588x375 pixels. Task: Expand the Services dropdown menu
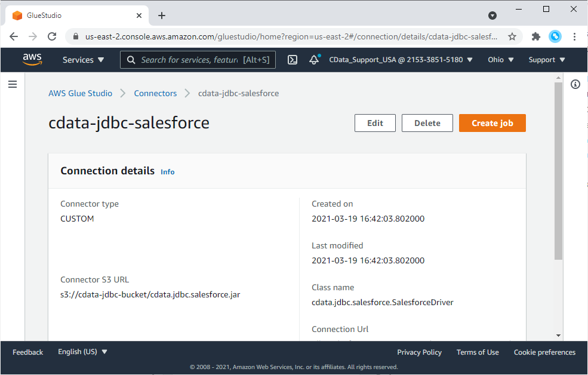click(83, 60)
